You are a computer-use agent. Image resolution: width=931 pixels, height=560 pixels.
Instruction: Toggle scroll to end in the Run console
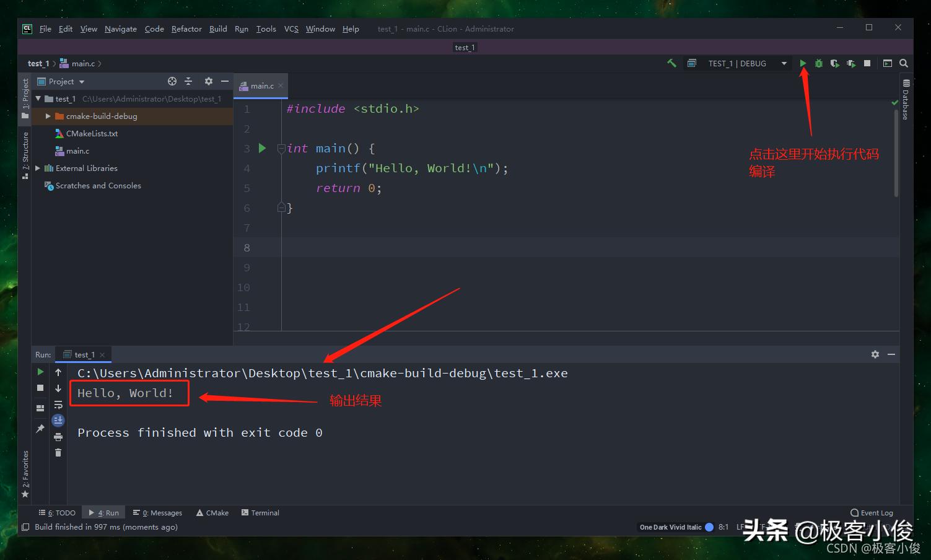[x=58, y=421]
